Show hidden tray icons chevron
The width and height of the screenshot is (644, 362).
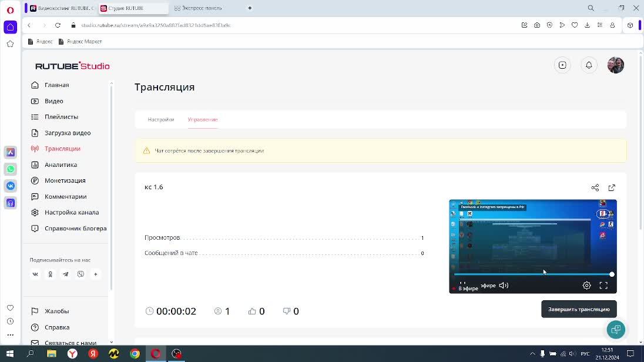(532, 354)
